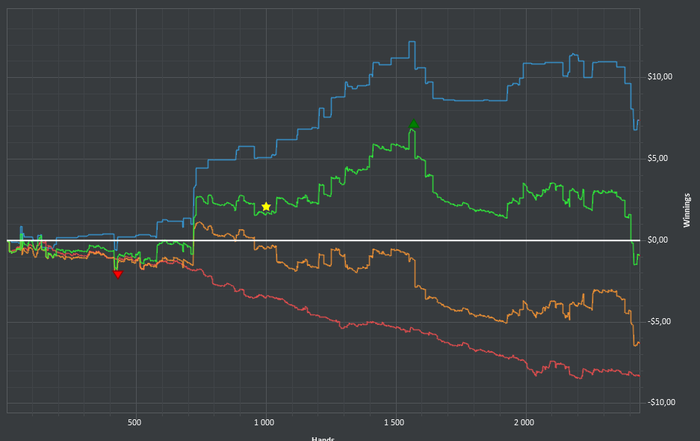Click the $0,00 axis label

[658, 240]
